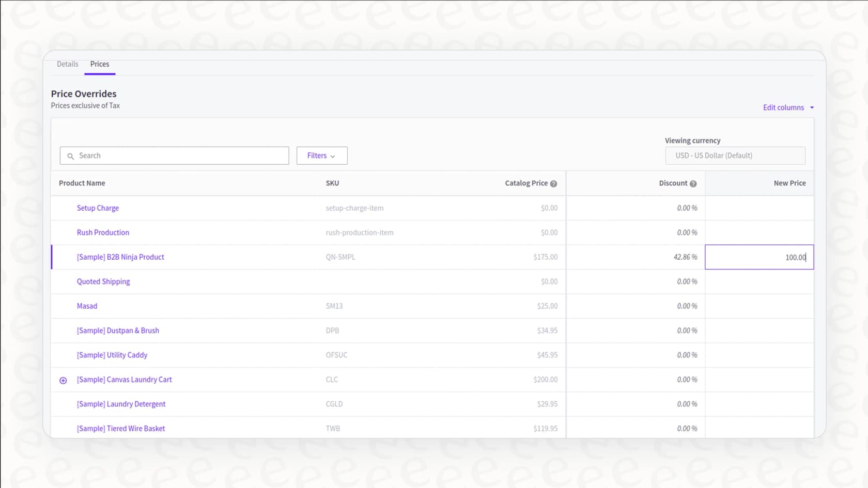Open the Masad product link
The image size is (868, 488).
[87, 306]
